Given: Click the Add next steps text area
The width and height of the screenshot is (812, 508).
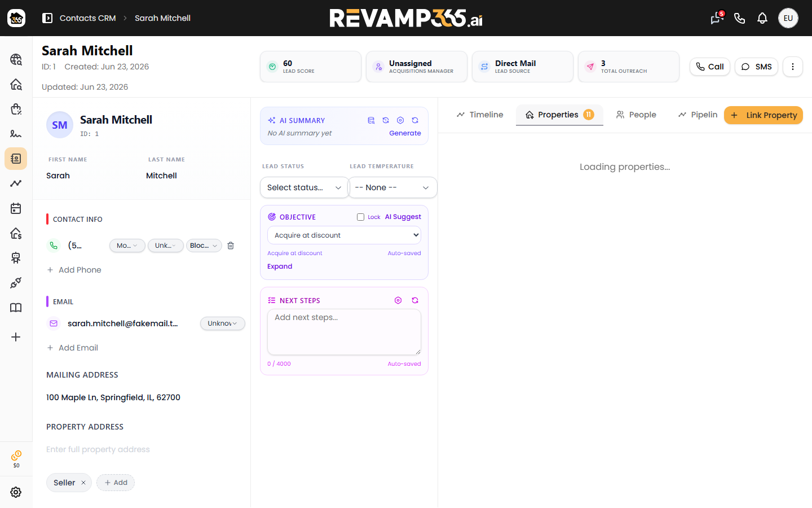Looking at the screenshot, I should tap(344, 332).
